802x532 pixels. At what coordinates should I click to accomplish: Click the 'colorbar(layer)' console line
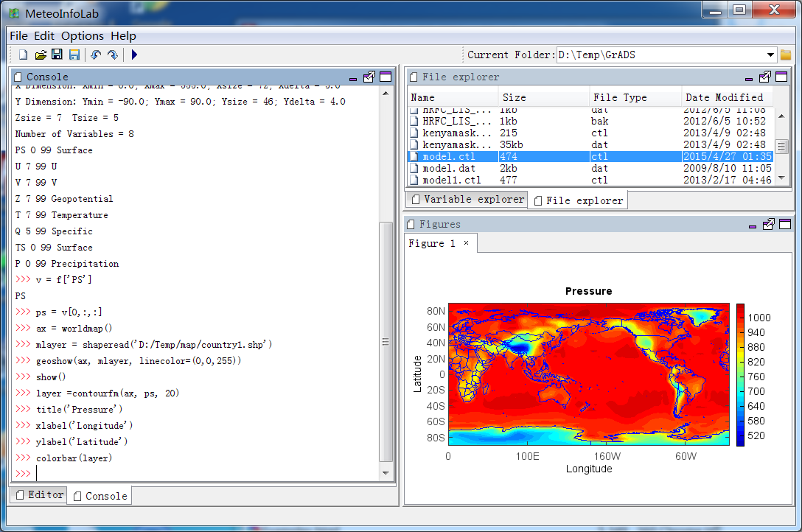(74, 458)
